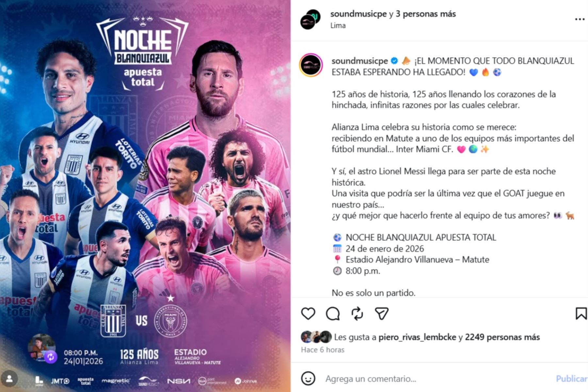Open soundmusicpe profile in header
The image size is (588, 392).
coord(359,14)
